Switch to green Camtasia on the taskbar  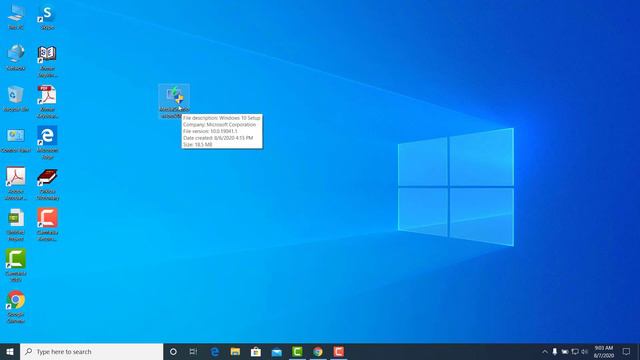(x=297, y=351)
